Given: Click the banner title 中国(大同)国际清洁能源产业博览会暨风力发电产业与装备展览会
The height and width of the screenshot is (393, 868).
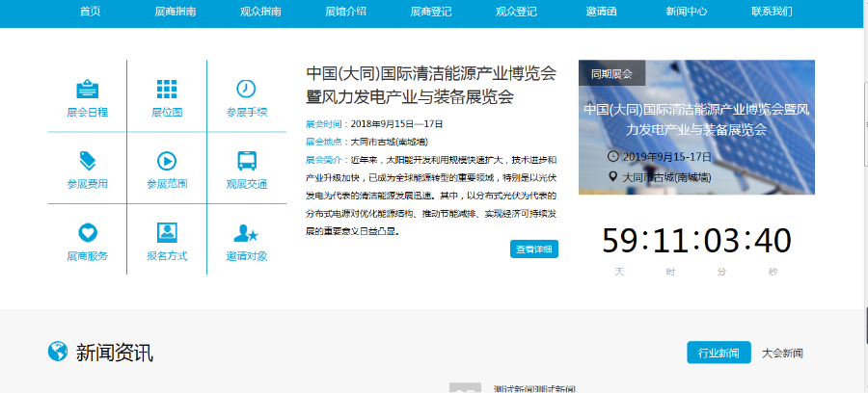Looking at the screenshot, I should point(696,119).
